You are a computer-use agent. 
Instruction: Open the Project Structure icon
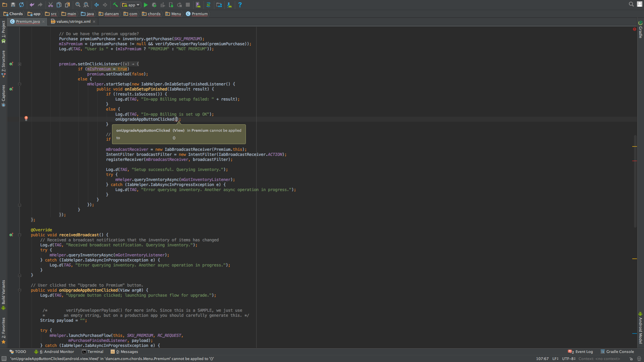point(219,5)
